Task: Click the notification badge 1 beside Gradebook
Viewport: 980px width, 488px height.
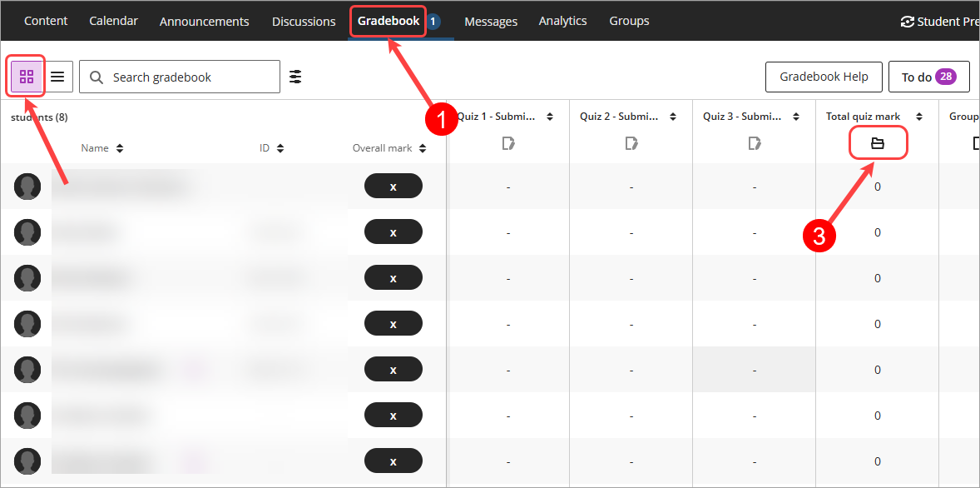Action: 433,22
